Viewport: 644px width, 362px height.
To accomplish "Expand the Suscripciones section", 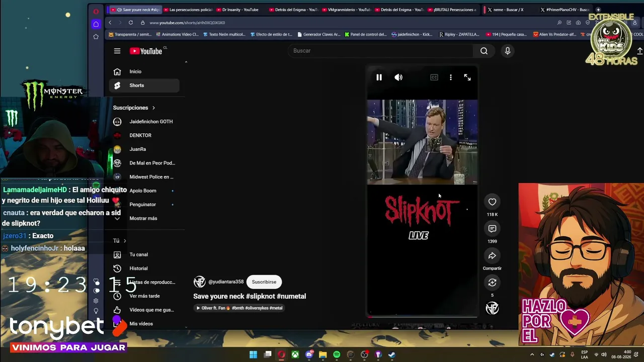I will point(134,108).
